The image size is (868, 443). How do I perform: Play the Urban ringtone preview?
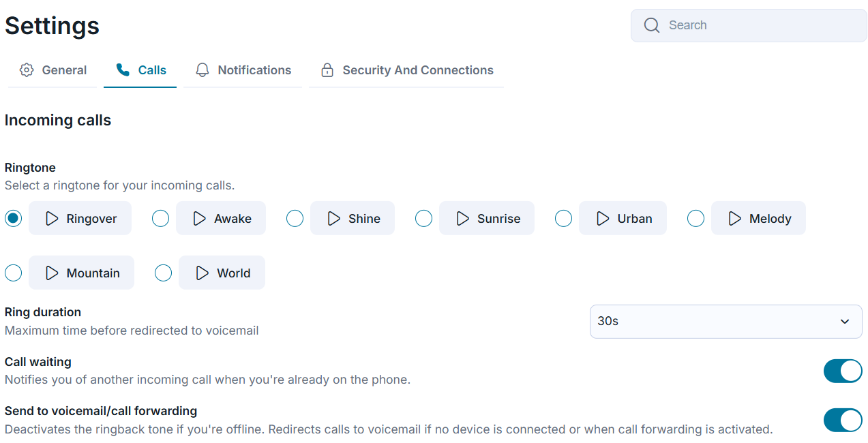pos(623,218)
